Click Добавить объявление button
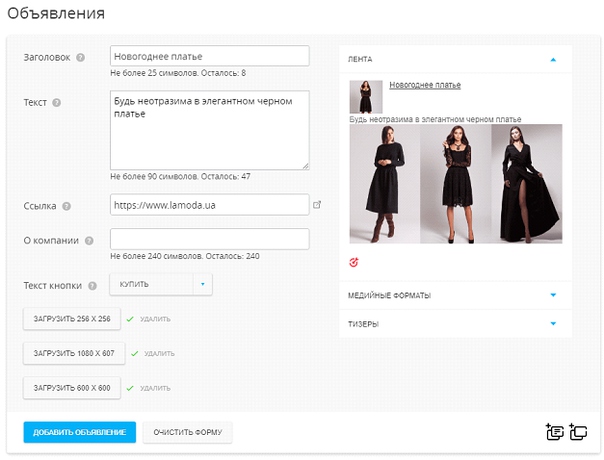The width and height of the screenshot is (604, 460). click(x=80, y=432)
